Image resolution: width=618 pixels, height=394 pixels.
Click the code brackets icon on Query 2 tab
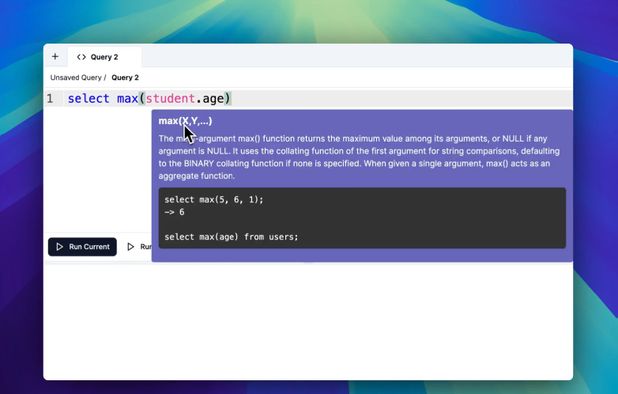coord(81,57)
